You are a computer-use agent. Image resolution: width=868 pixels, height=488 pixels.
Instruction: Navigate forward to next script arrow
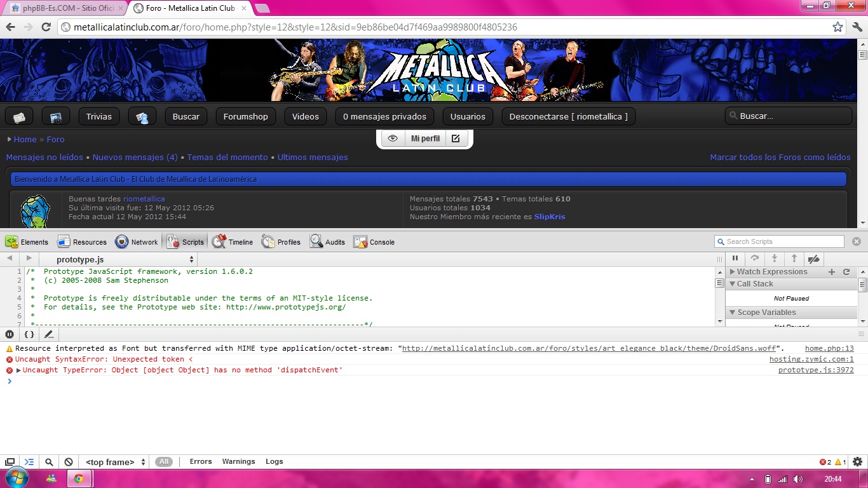coord(29,259)
